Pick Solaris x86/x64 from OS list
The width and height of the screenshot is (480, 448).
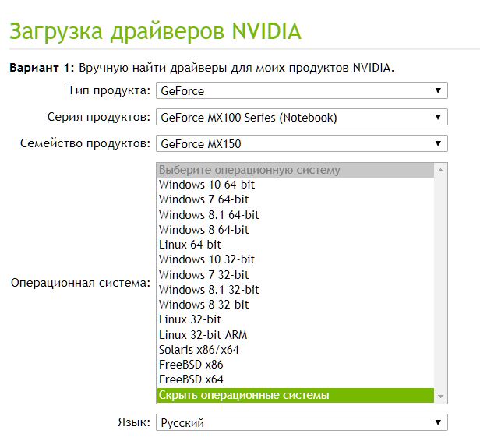click(295, 350)
